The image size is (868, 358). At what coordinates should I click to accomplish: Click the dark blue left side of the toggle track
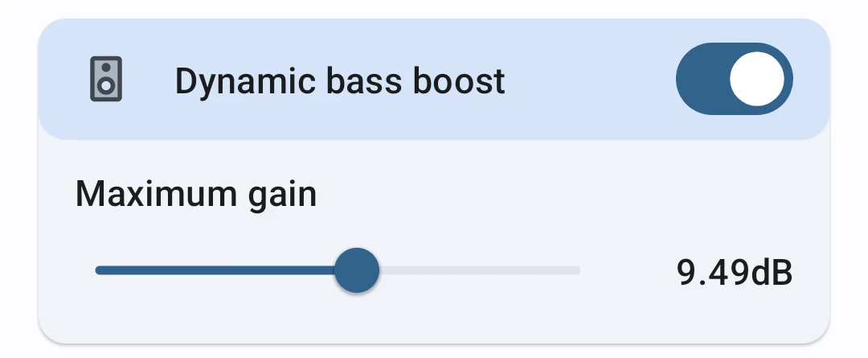[x=701, y=79]
